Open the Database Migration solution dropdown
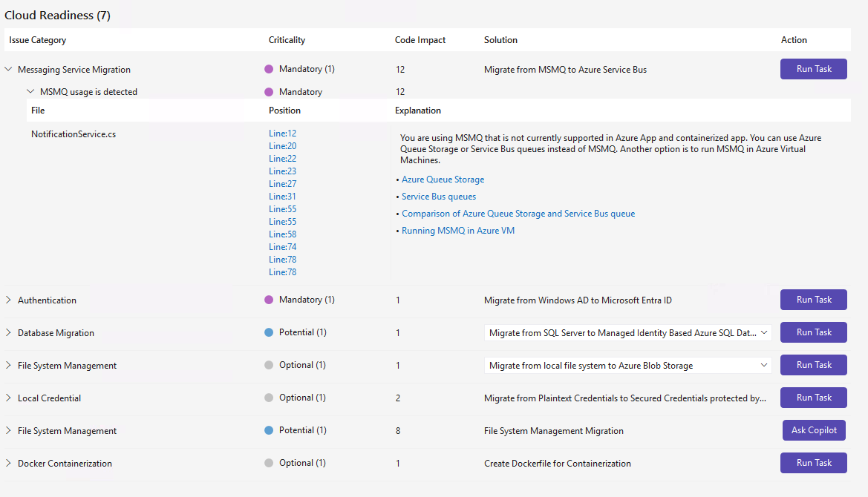Image resolution: width=868 pixels, height=497 pixels. 627,332
